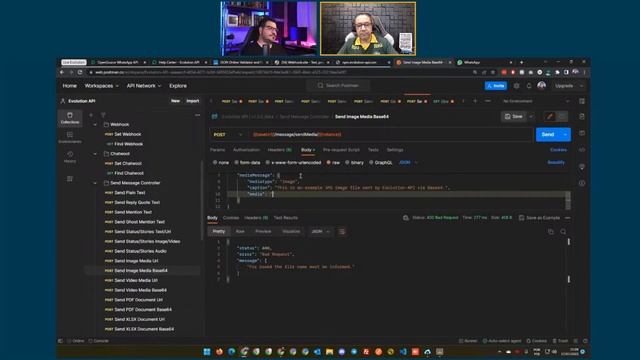
Task: Switch to the Pre-request Script tab
Action: pyautogui.click(x=341, y=150)
